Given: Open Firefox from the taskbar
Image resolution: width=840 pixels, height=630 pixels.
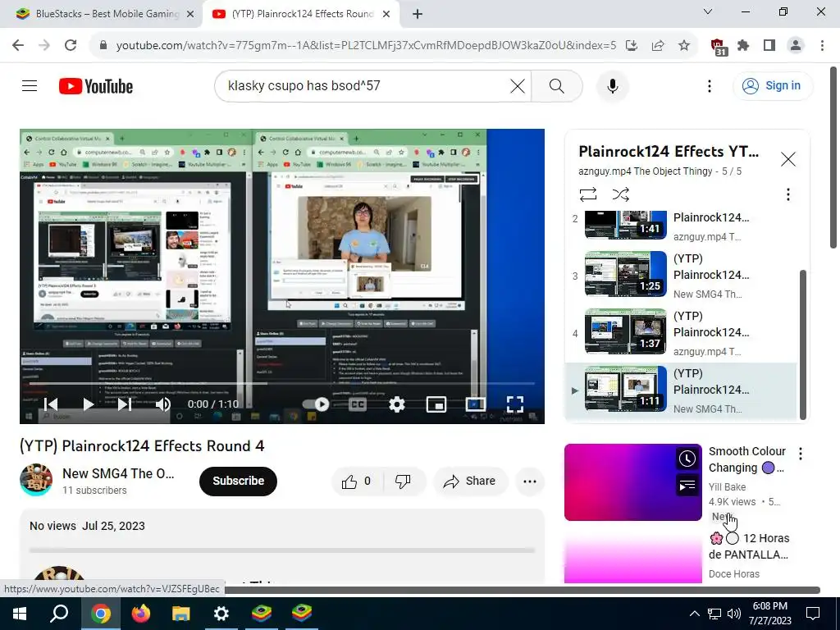Looking at the screenshot, I should pos(141,614).
